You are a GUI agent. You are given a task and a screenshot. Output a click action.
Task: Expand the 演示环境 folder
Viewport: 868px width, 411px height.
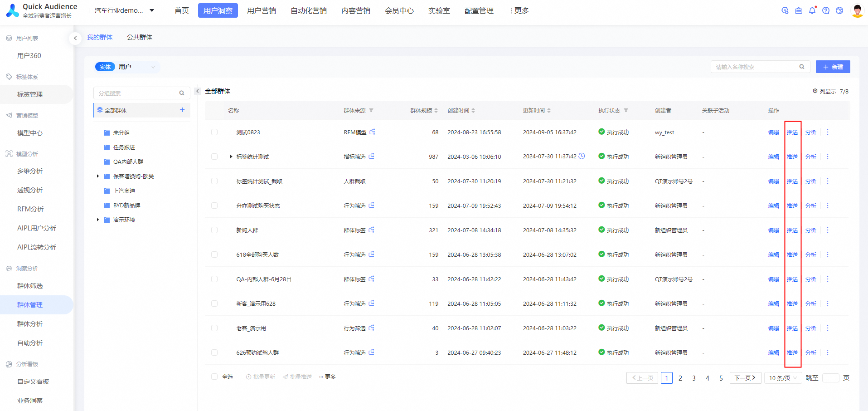pyautogui.click(x=97, y=220)
